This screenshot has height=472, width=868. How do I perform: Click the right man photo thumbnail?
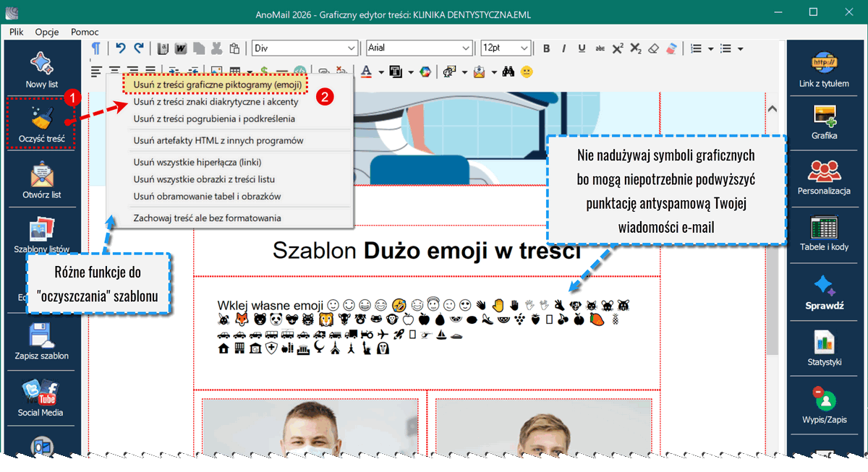click(543, 426)
